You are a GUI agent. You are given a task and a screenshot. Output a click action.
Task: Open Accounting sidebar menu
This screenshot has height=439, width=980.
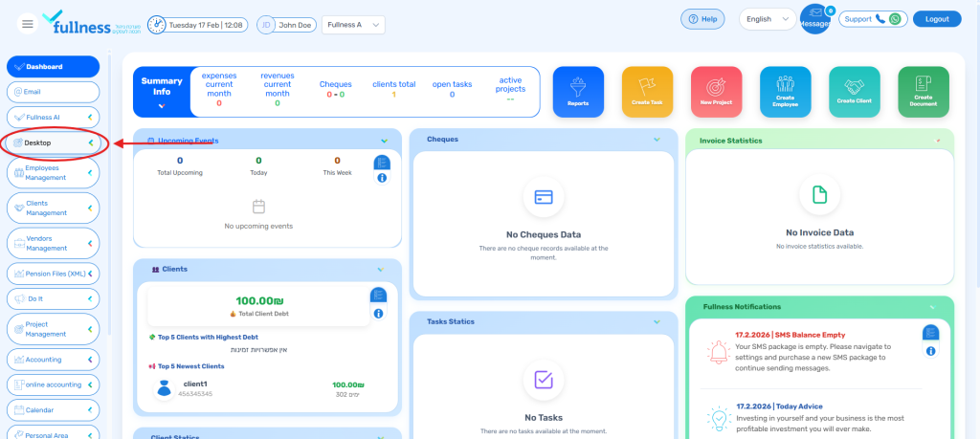coord(53,360)
